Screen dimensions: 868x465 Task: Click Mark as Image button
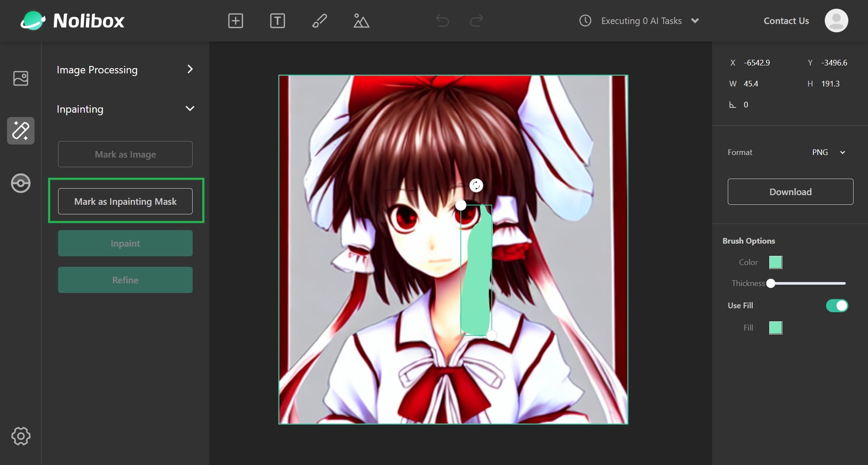click(125, 154)
